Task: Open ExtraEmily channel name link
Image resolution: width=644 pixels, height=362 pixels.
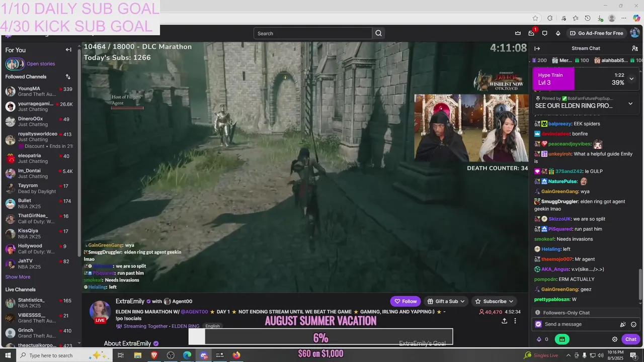Action: [x=130, y=301]
